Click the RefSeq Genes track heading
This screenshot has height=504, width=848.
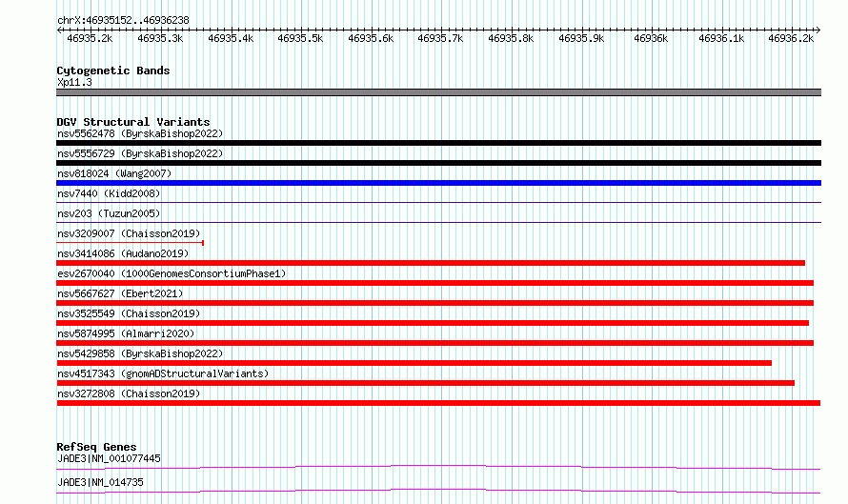96,447
